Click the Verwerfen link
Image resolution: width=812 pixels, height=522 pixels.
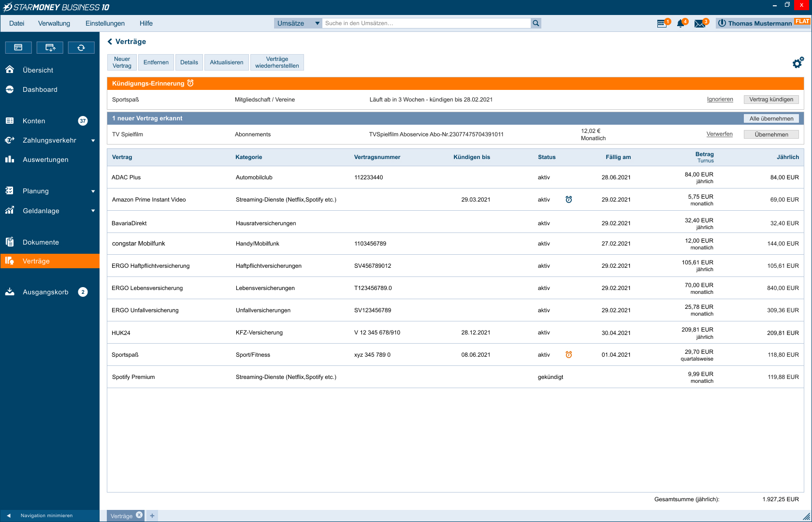[720, 134]
